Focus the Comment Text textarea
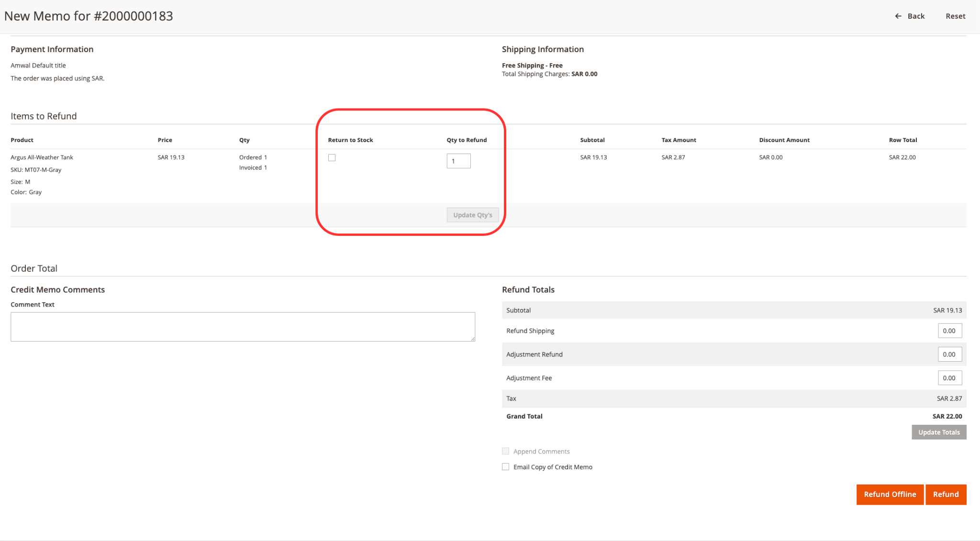Screen dimensions: 980x541 [x=243, y=327]
